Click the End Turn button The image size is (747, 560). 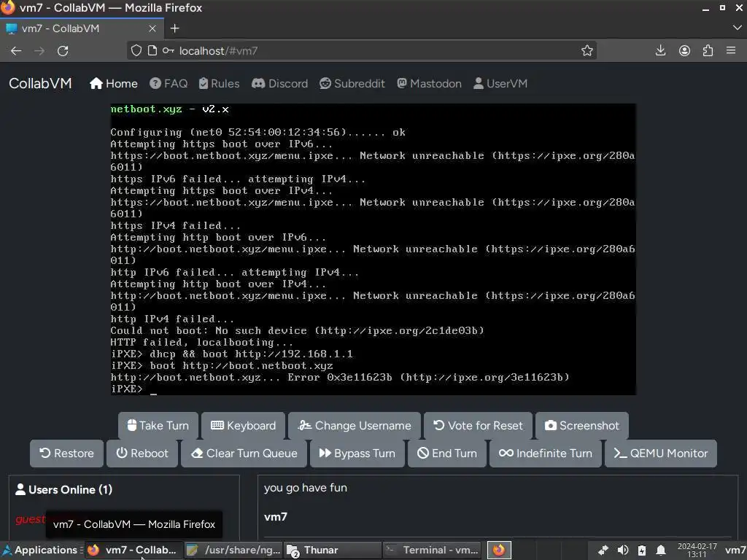click(447, 454)
